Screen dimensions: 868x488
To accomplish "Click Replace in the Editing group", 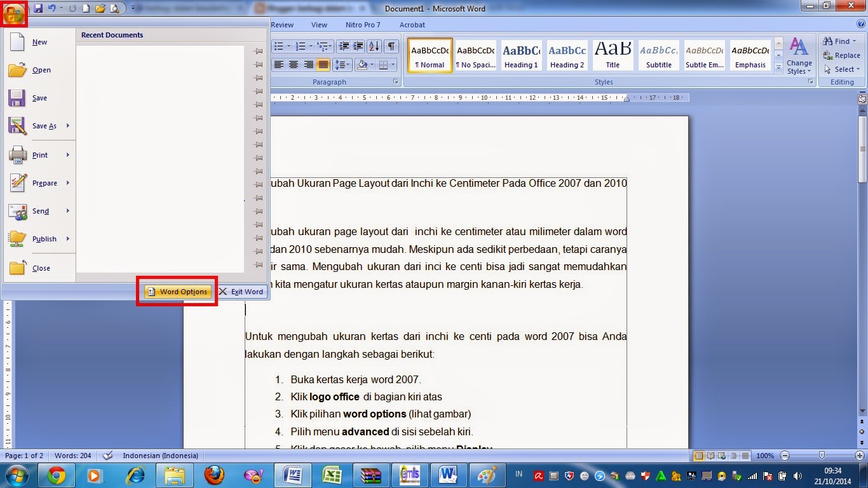I will pos(842,55).
